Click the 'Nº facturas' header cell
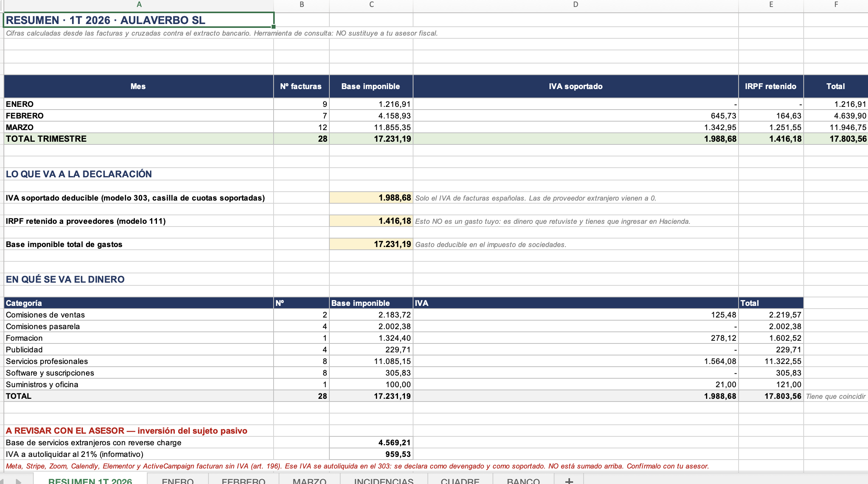Viewport: 868px width, 484px height. (301, 86)
